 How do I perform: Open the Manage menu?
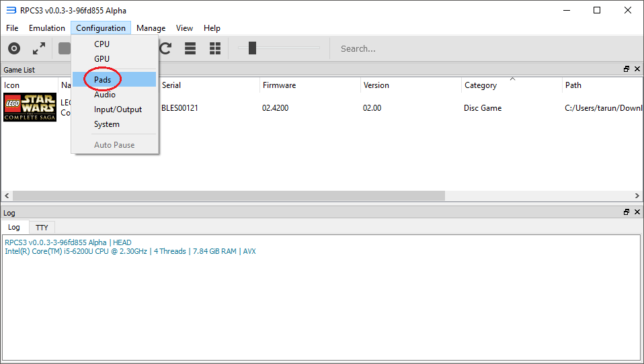coord(151,28)
